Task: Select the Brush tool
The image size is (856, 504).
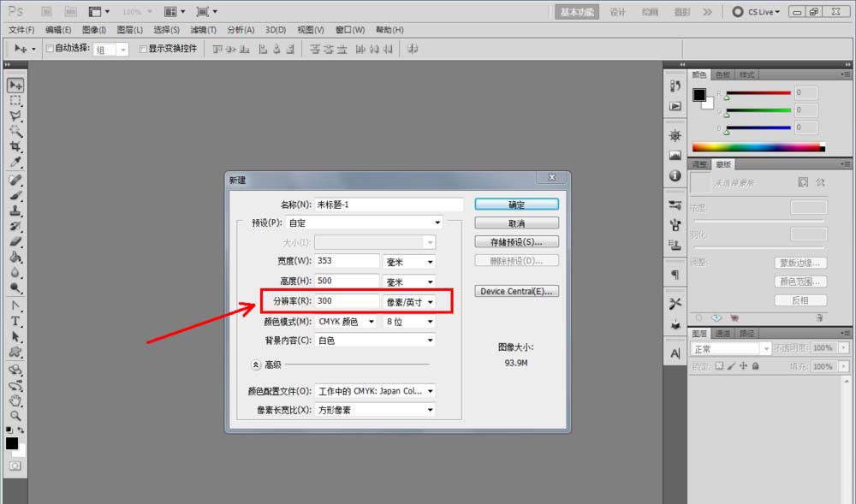Action: tap(15, 194)
